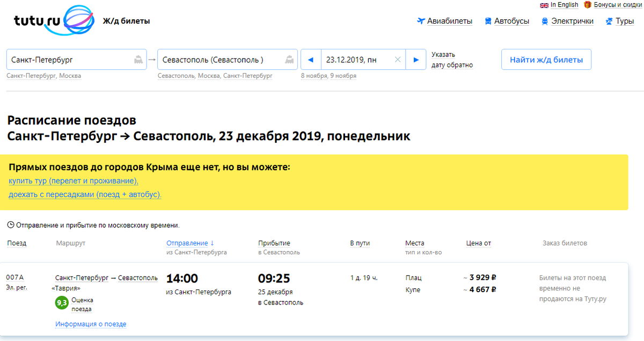Image resolution: width=644 pixels, height=341 pixels.
Task: Click the В пути column header
Action: coord(360,243)
